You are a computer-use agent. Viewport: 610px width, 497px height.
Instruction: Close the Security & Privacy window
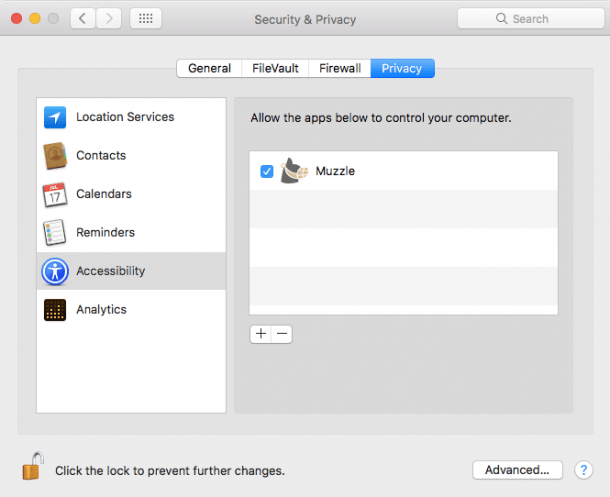click(x=16, y=18)
